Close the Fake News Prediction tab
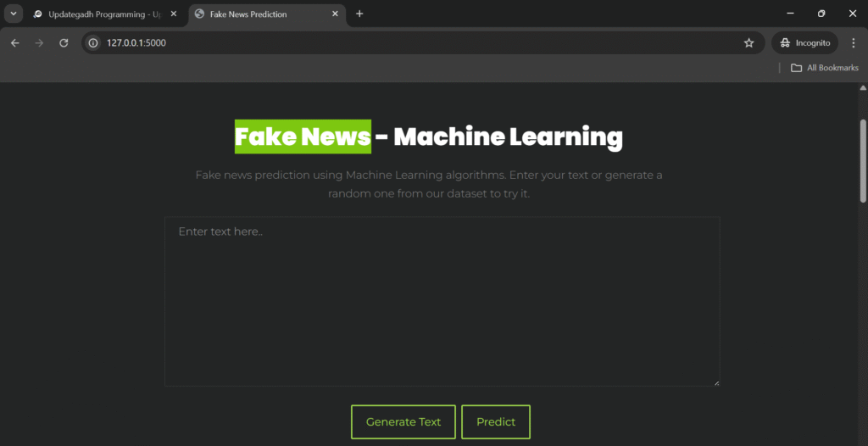868x446 pixels. tap(335, 14)
